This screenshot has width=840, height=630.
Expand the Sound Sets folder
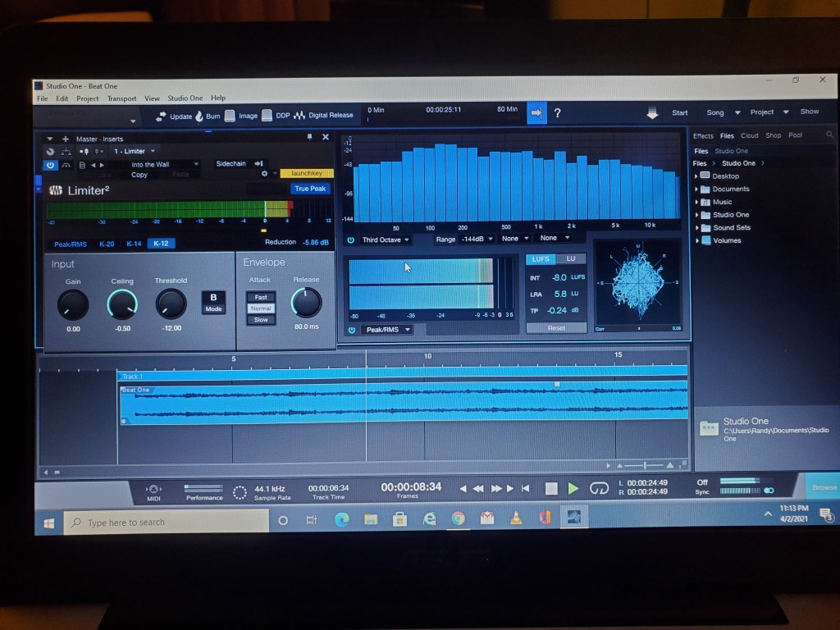pyautogui.click(x=696, y=228)
